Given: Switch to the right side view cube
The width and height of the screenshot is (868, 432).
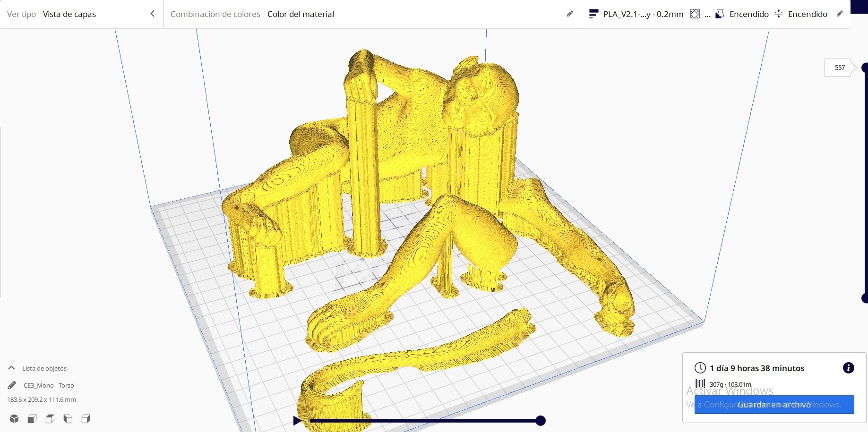Looking at the screenshot, I should (x=86, y=418).
